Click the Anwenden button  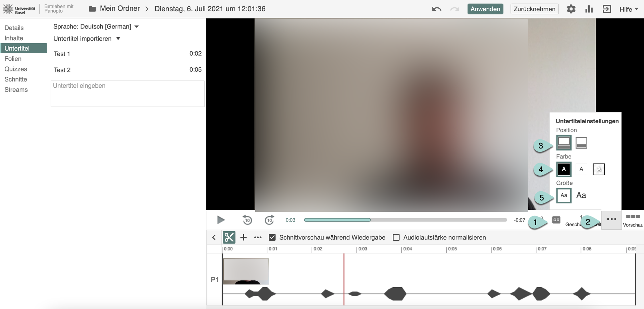(x=485, y=9)
